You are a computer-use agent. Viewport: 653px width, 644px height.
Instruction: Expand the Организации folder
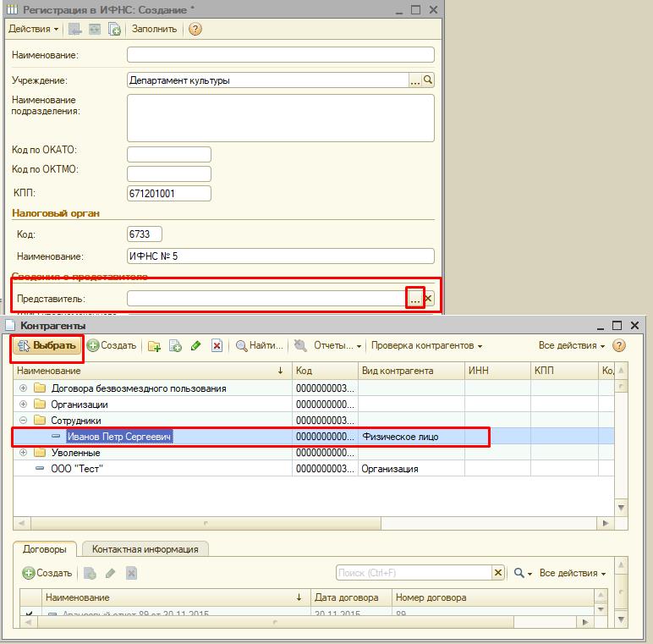tap(24, 405)
